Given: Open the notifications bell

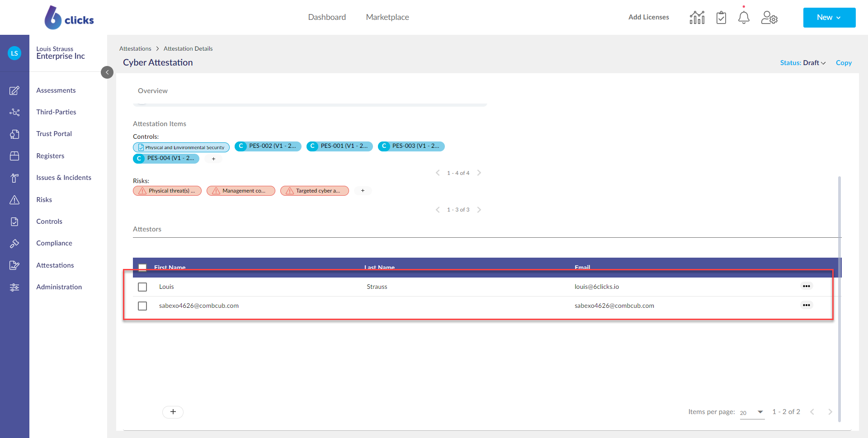Looking at the screenshot, I should 744,18.
